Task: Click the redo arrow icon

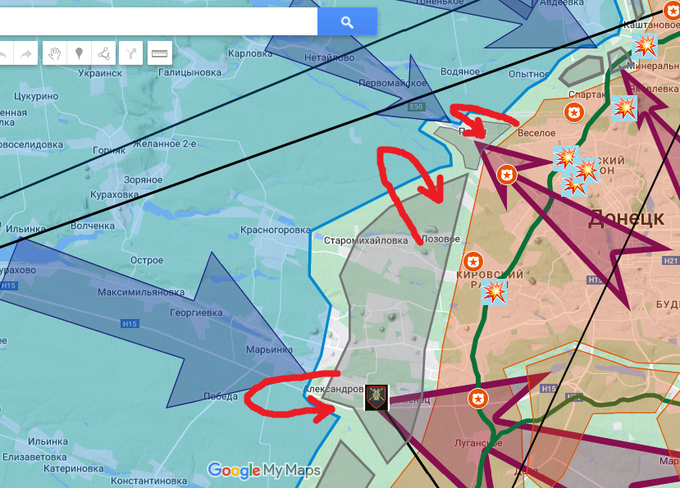Action: pyautogui.click(x=26, y=54)
